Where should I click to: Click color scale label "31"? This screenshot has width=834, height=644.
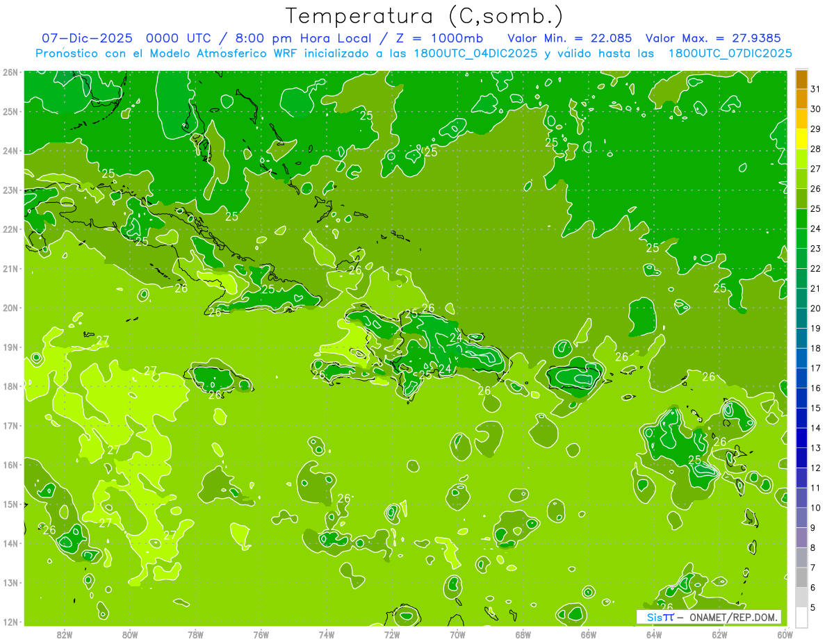(816, 89)
